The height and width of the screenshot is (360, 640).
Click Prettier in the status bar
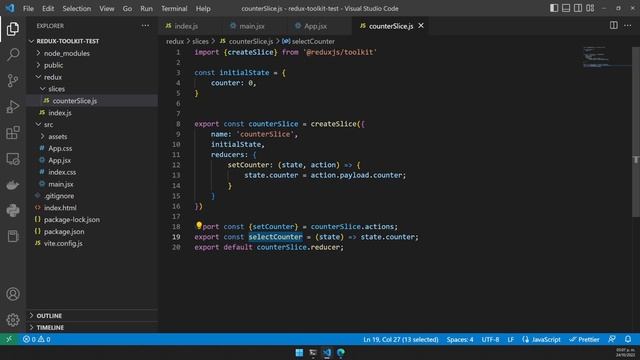584,339
